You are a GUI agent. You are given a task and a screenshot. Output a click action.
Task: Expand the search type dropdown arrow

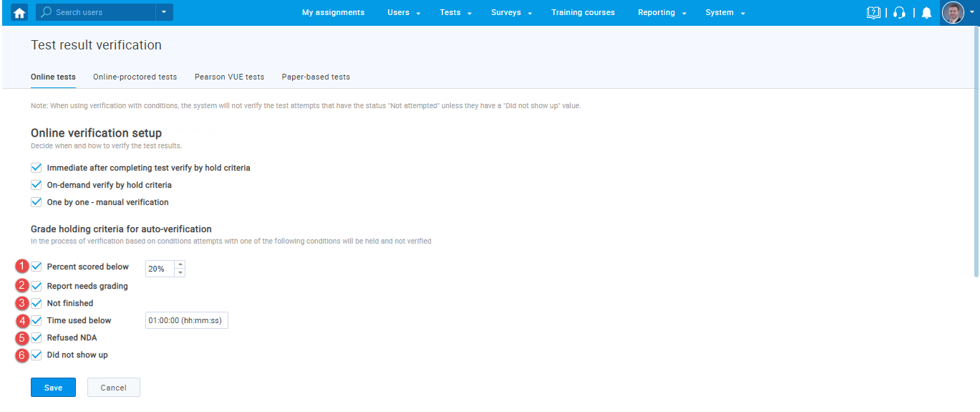164,12
